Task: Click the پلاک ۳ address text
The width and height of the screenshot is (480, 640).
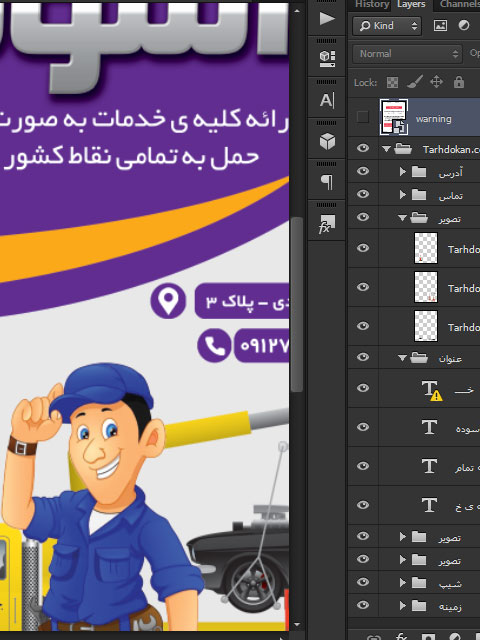Action: click(x=230, y=302)
